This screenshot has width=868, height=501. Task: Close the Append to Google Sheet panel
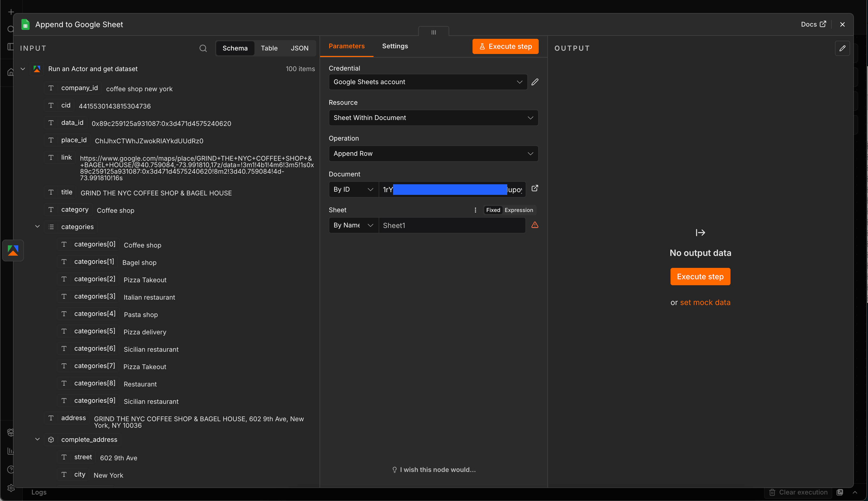coord(842,24)
